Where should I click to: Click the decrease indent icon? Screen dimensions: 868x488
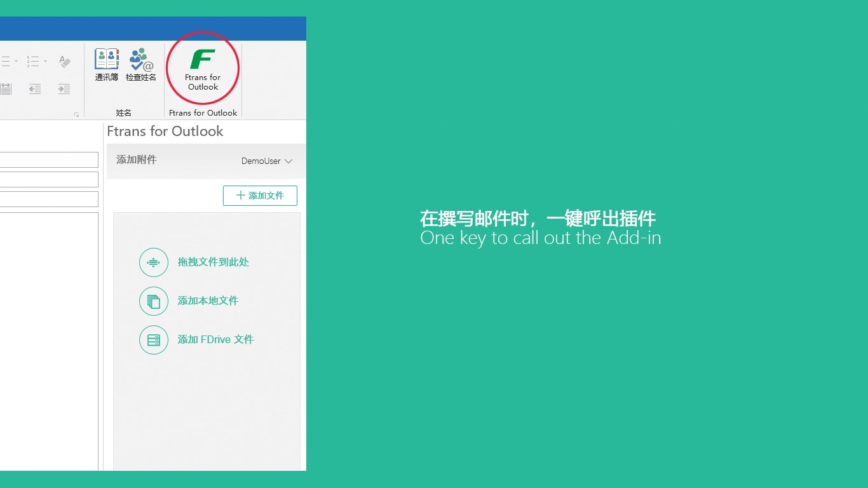pos(35,89)
